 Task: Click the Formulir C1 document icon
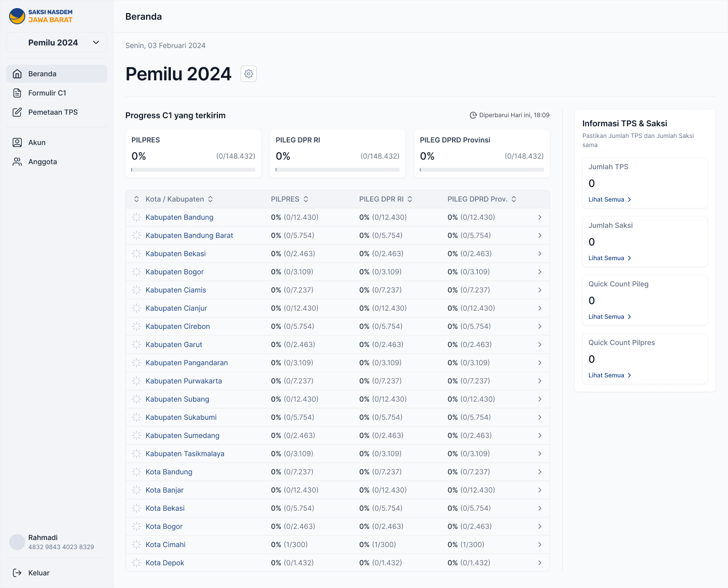click(x=17, y=93)
